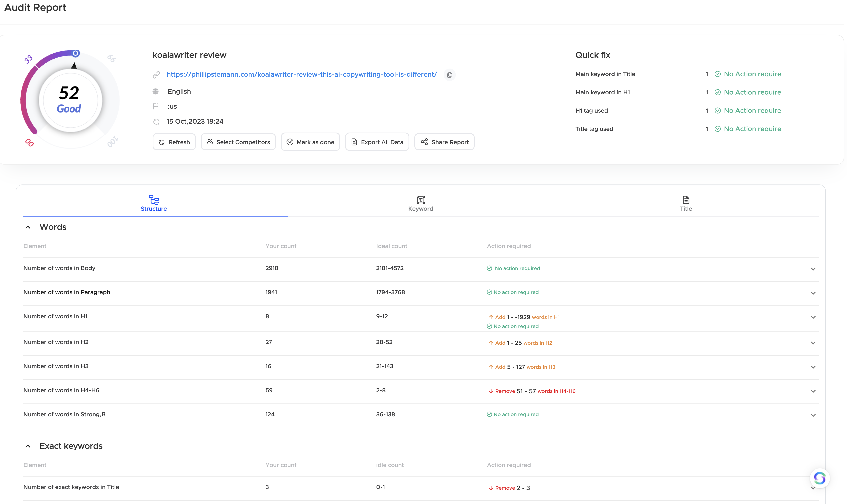Screen dimensions: 847x504
Task: Open Select Competitors
Action: point(238,142)
